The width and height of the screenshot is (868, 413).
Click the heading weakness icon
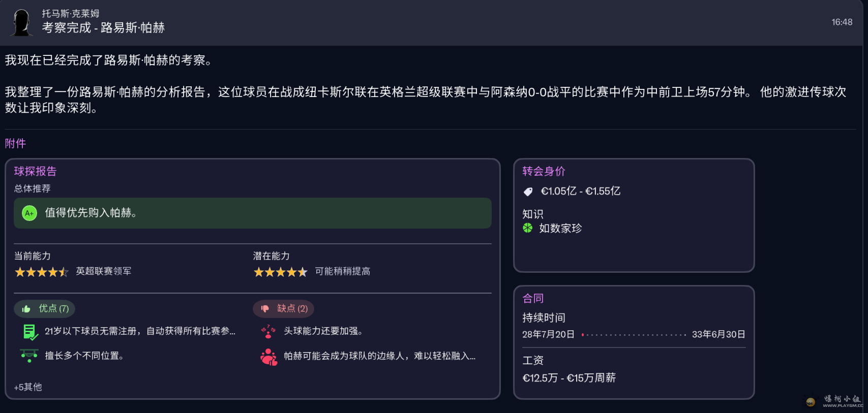268,331
